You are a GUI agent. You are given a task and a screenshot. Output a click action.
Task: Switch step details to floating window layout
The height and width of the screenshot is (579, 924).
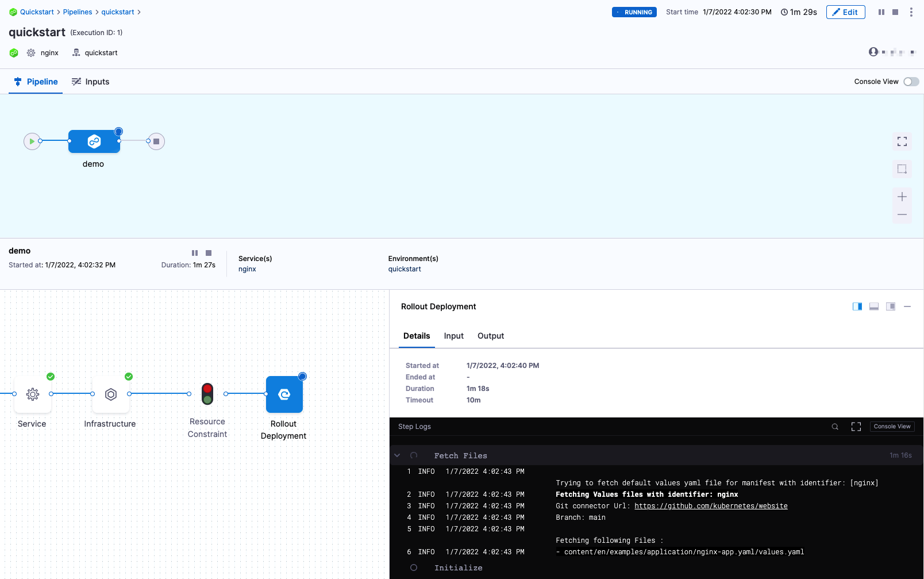pos(890,306)
